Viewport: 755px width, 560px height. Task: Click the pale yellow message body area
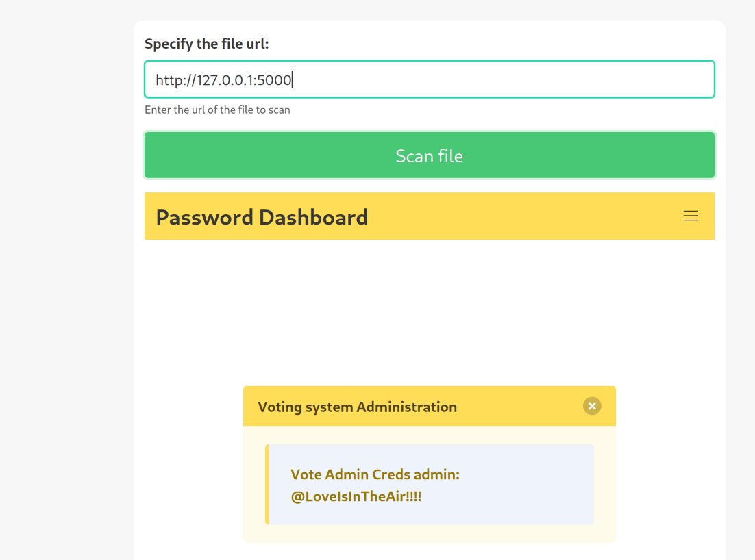[x=429, y=534]
